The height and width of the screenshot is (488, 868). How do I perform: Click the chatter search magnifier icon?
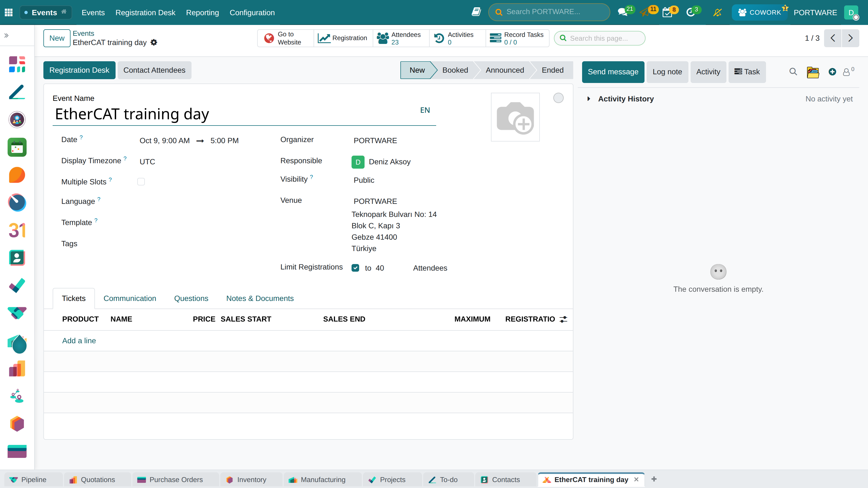793,72
